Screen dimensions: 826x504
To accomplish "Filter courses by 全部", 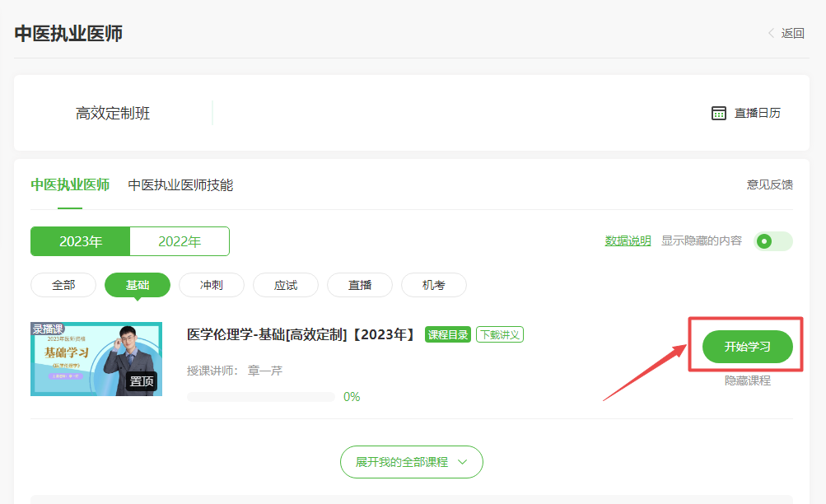I will (63, 285).
